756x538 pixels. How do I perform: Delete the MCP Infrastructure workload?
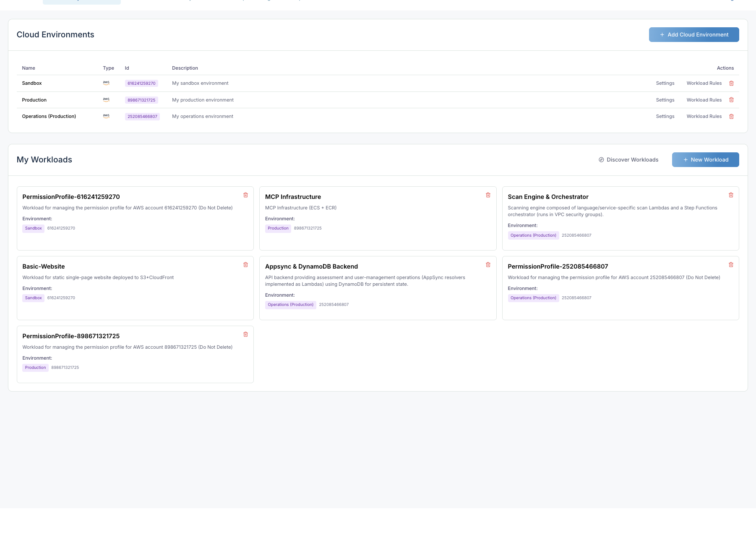tap(488, 195)
